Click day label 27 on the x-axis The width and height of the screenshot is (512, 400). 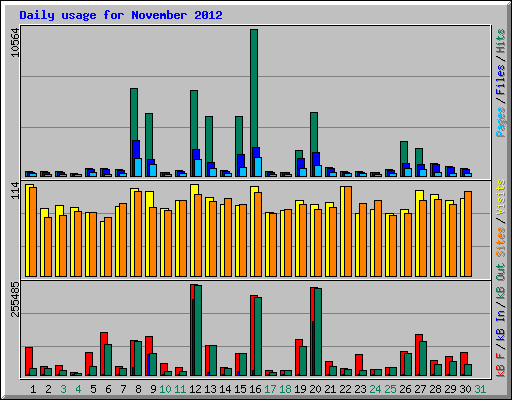coord(420,389)
